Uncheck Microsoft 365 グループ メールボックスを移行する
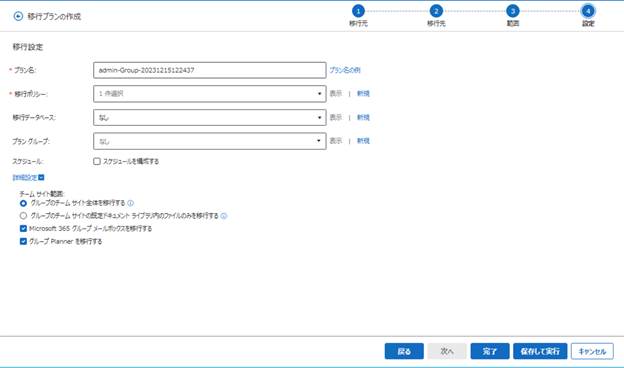This screenshot has height=368, width=624. (x=23, y=228)
